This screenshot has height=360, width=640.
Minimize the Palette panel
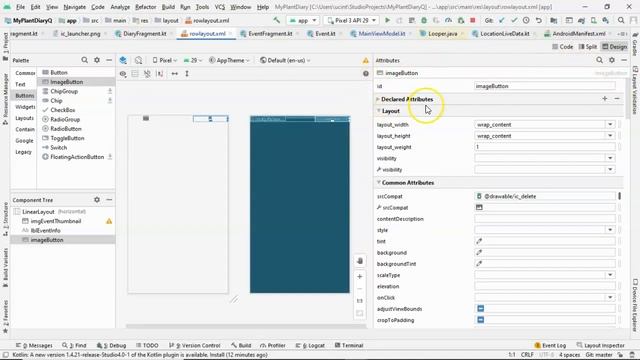[x=109, y=60]
